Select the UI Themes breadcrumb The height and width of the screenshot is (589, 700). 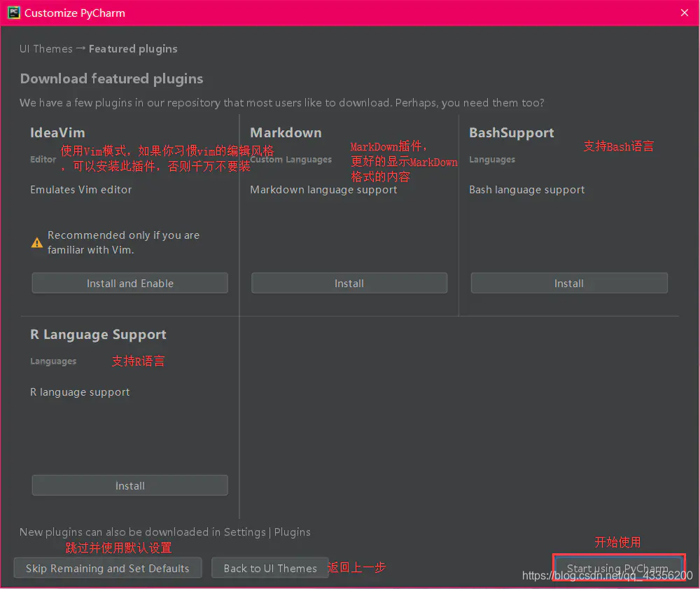click(46, 48)
